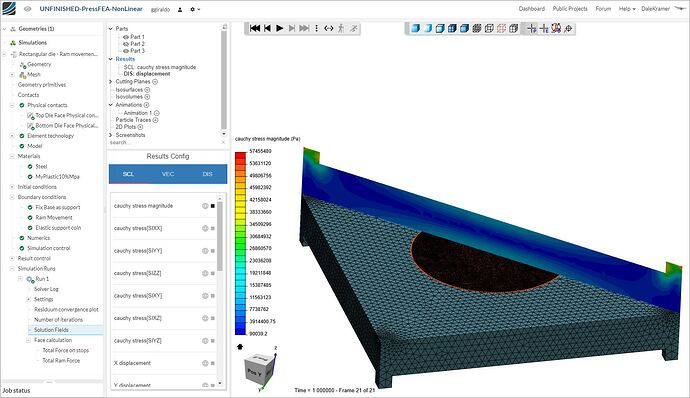
Task: Open Isovolumes circled dropdown
Action: coord(147,96)
